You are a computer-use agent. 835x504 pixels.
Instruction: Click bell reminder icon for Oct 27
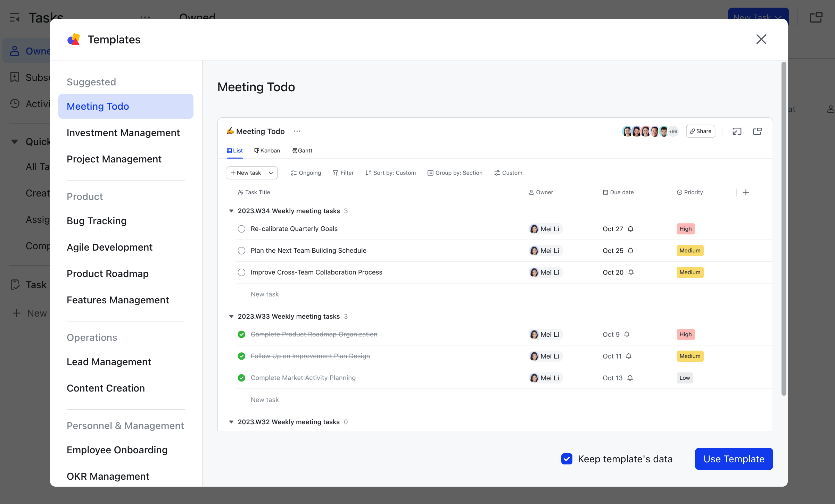631,229
